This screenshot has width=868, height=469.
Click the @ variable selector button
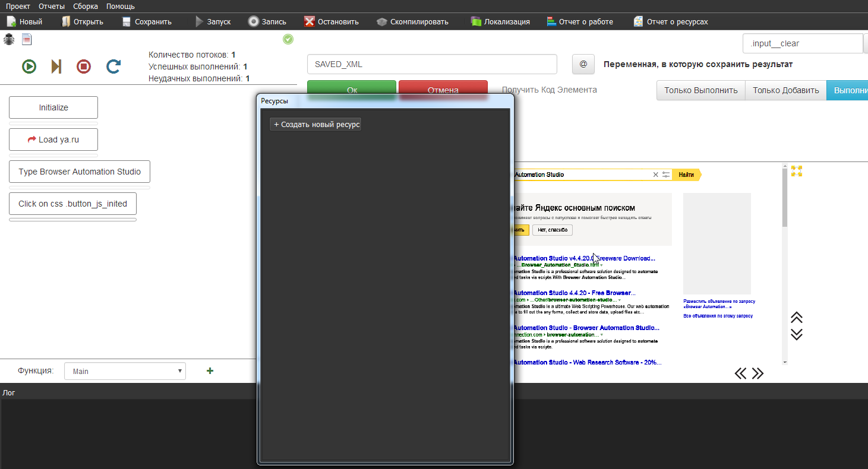pyautogui.click(x=583, y=64)
